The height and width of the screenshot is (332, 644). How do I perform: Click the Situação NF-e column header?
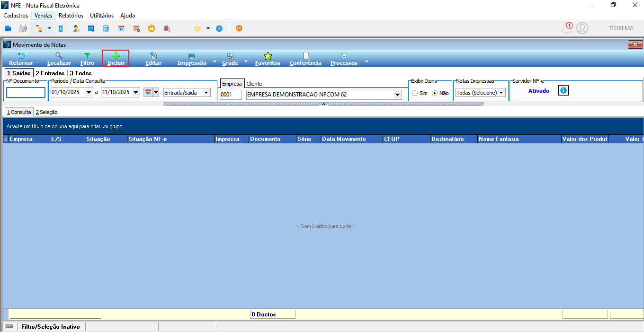pyautogui.click(x=170, y=139)
